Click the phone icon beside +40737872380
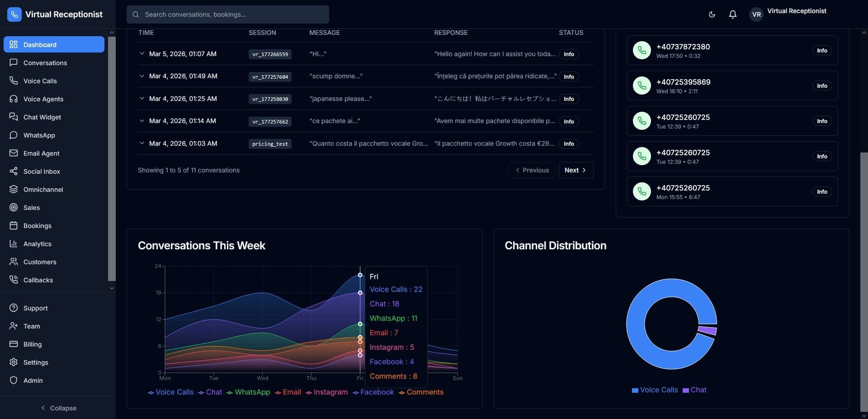Image resolution: width=868 pixels, height=419 pixels. pos(642,50)
